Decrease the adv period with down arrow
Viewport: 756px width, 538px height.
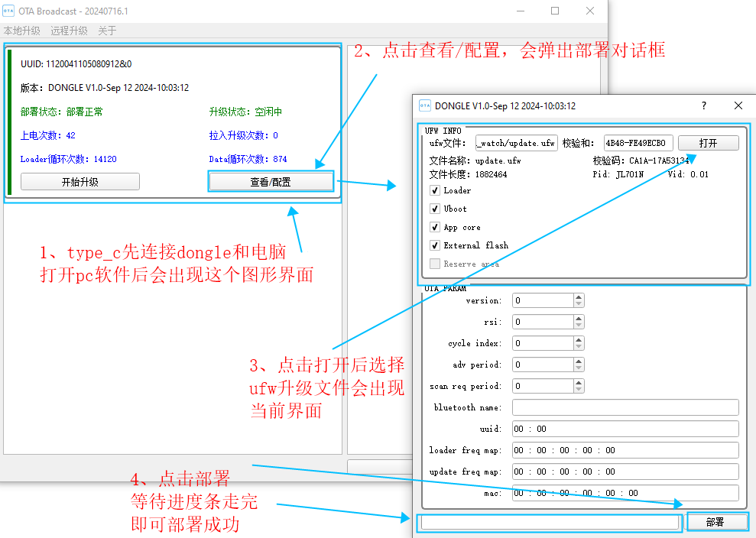579,368
